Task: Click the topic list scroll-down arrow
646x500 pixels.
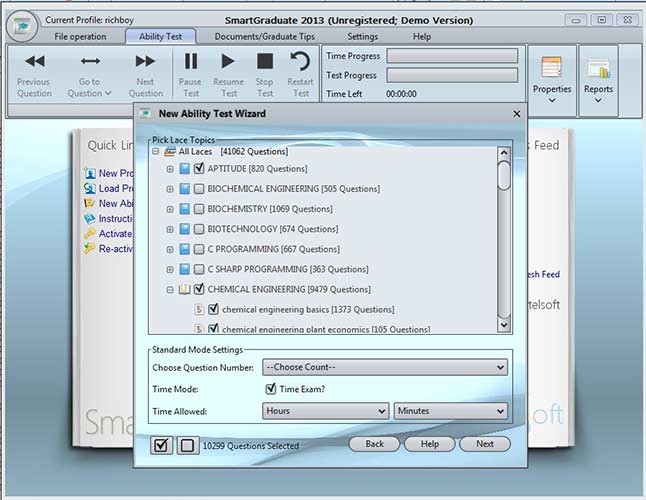Action: [504, 325]
